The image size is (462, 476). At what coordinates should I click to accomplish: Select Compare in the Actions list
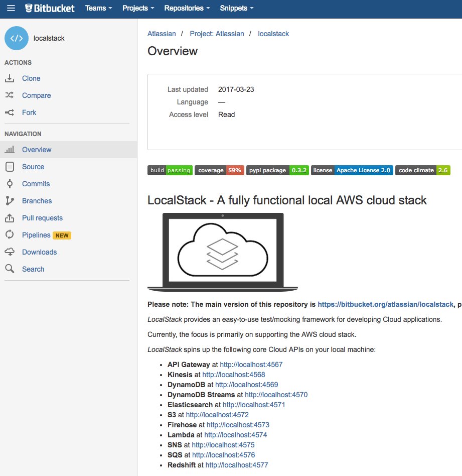(37, 95)
